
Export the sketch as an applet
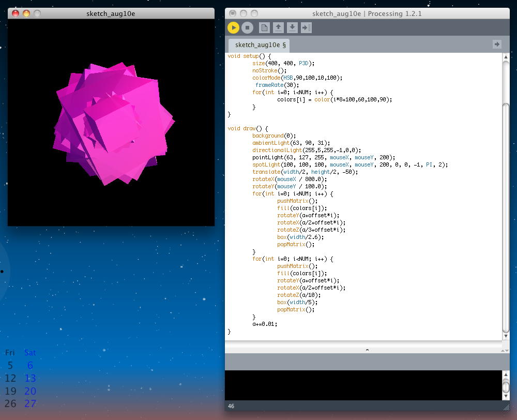coord(306,28)
